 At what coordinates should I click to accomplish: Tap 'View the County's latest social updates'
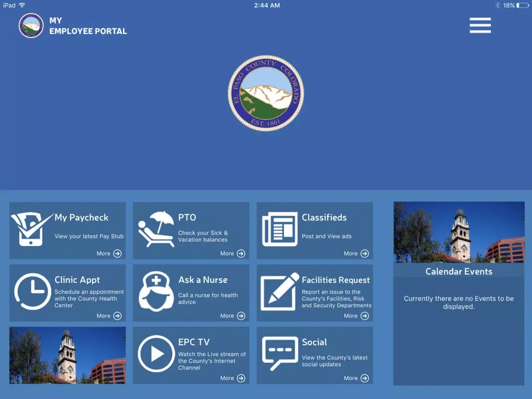[334, 361]
